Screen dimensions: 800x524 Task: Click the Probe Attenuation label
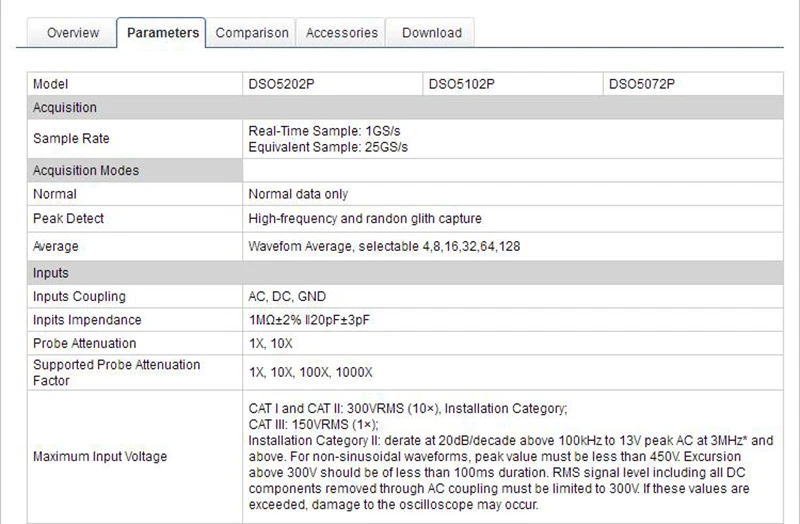click(x=85, y=343)
